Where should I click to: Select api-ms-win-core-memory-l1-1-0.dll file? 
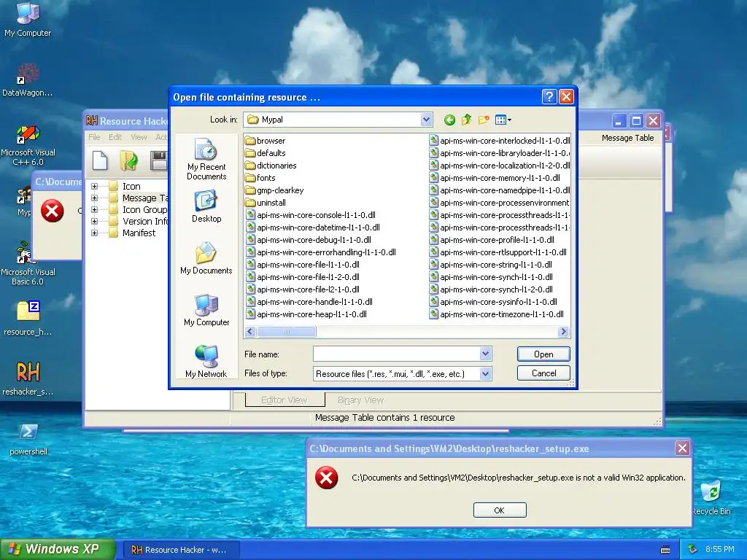tap(495, 178)
